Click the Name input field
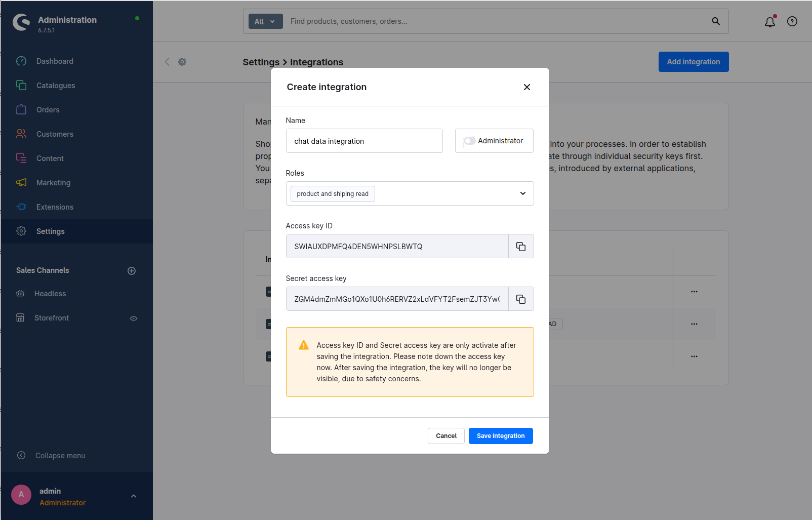Viewport: 812px width, 520px height. 364,141
